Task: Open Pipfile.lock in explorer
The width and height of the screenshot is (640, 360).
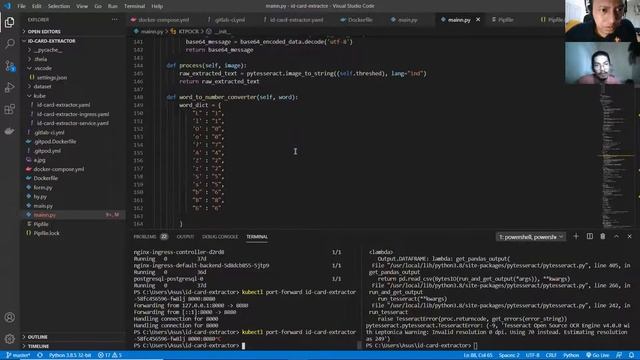Action: (x=47, y=233)
